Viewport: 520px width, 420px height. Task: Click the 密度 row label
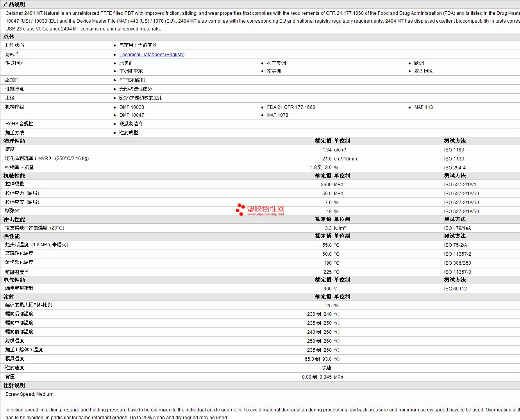coord(10,149)
